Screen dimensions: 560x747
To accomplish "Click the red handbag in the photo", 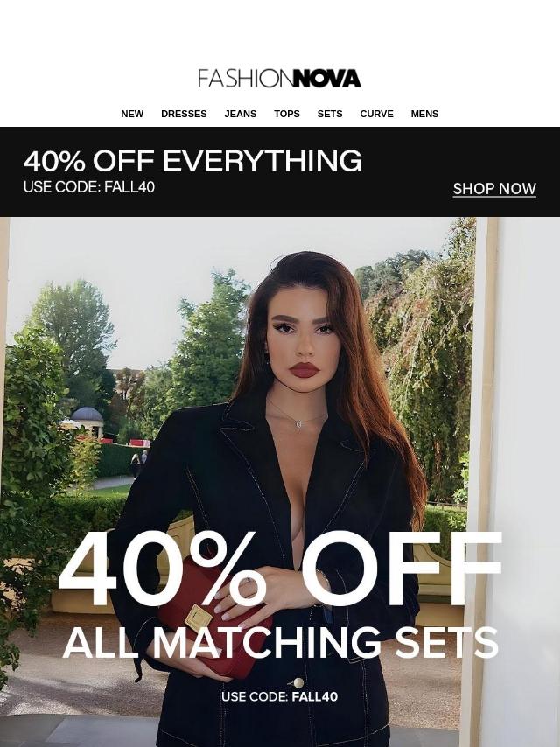I will (210, 619).
